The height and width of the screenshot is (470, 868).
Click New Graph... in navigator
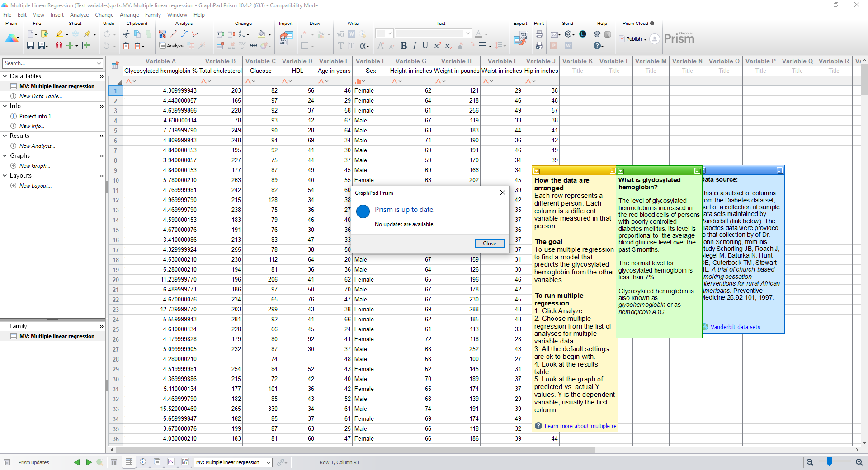(x=35, y=165)
